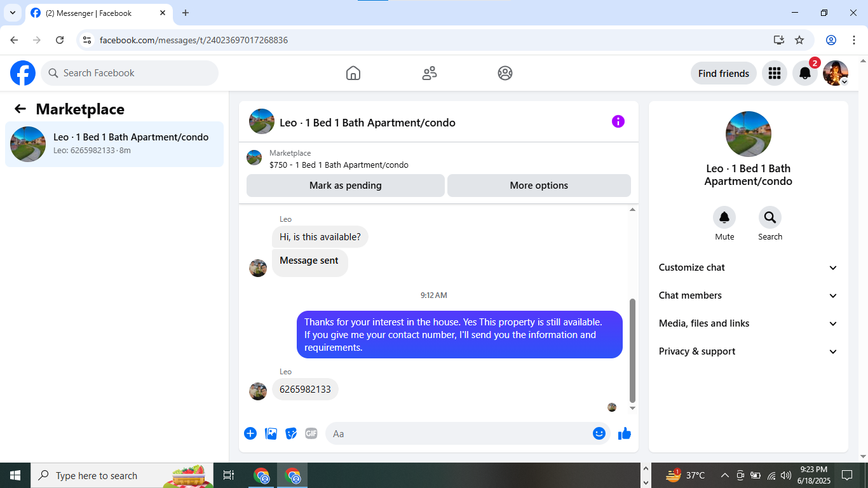Open more actions plus icon in composer
Viewport: 868px width, 488px height.
point(250,433)
